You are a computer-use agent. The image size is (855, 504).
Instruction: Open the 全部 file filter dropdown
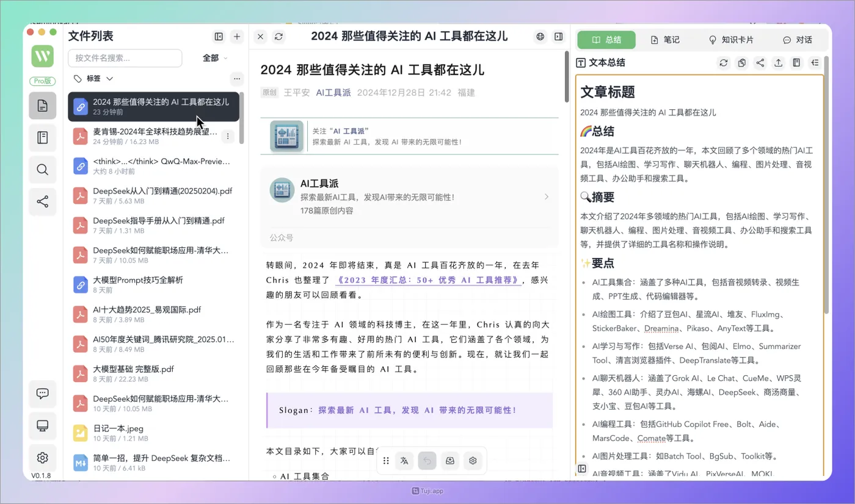(x=215, y=58)
